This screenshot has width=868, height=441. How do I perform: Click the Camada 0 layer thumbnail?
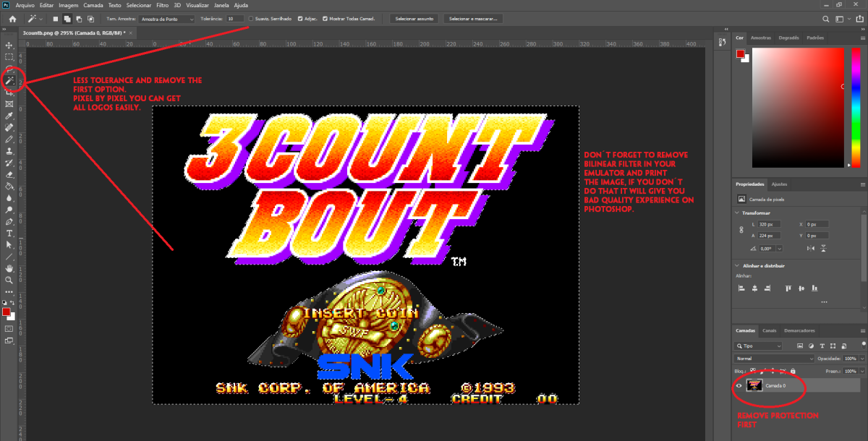[753, 385]
